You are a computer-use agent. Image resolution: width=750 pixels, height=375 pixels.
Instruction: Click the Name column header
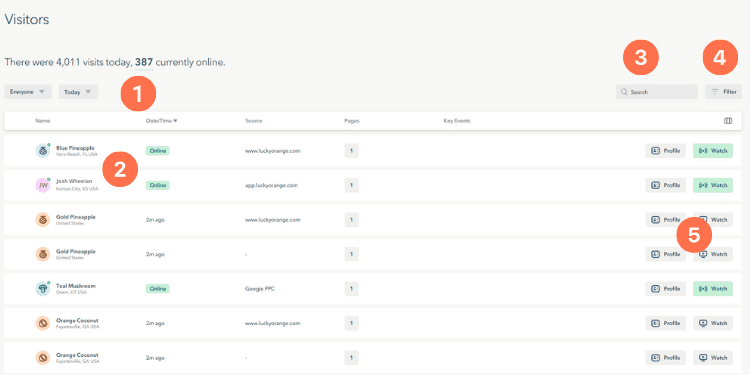[x=43, y=121]
